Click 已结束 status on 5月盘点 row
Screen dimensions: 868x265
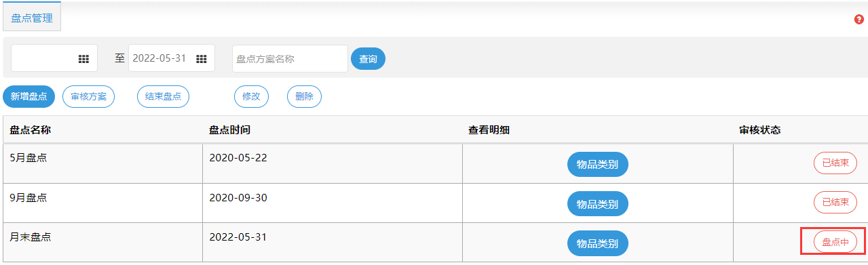point(835,163)
